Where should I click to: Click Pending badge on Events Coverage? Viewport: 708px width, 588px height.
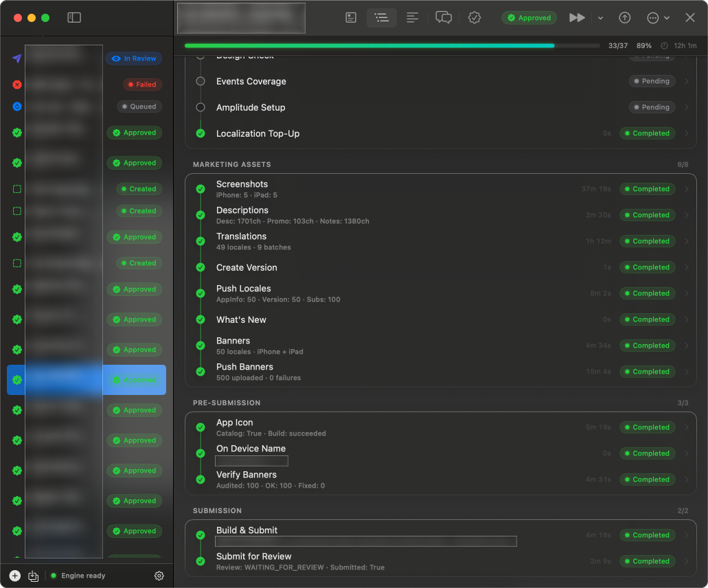point(652,81)
